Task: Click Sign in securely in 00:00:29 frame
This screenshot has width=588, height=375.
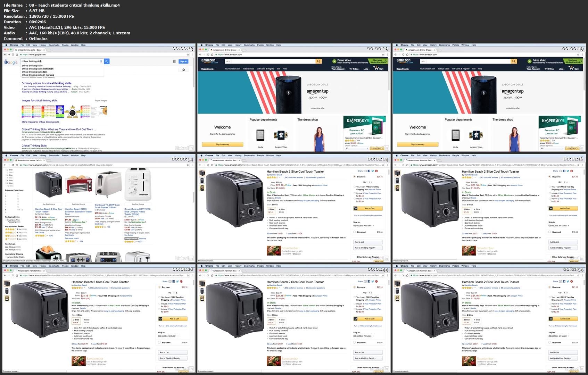Action: [223, 144]
